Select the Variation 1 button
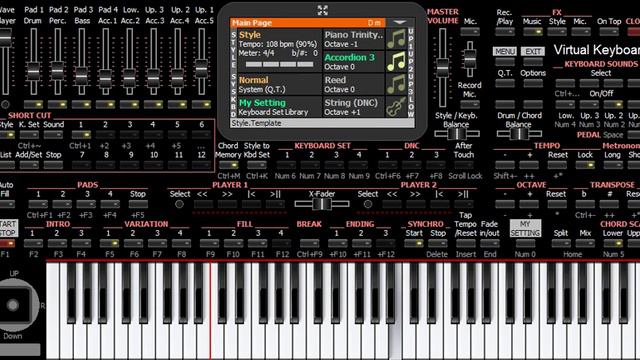The height and width of the screenshot is (360, 640). coord(109,243)
